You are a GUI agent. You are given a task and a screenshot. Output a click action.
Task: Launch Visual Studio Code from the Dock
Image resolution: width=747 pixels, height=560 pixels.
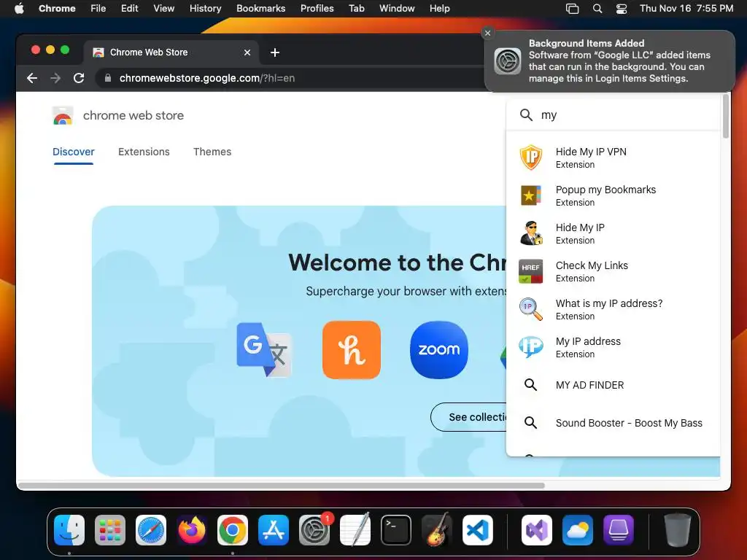(x=478, y=530)
